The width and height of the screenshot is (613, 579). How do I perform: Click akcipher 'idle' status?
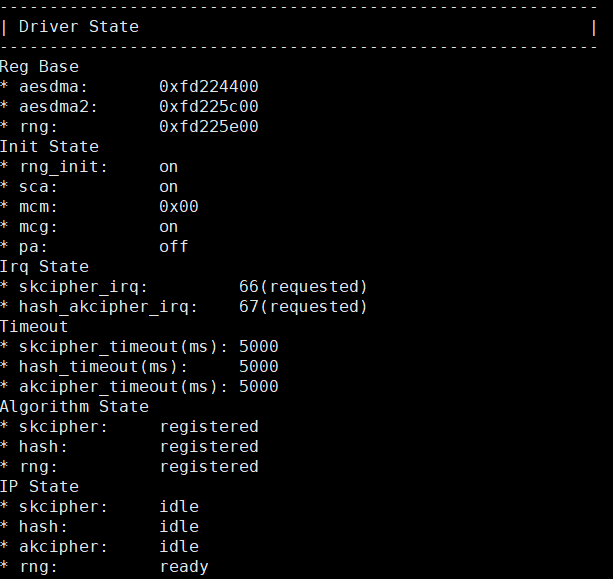pyautogui.click(x=179, y=547)
